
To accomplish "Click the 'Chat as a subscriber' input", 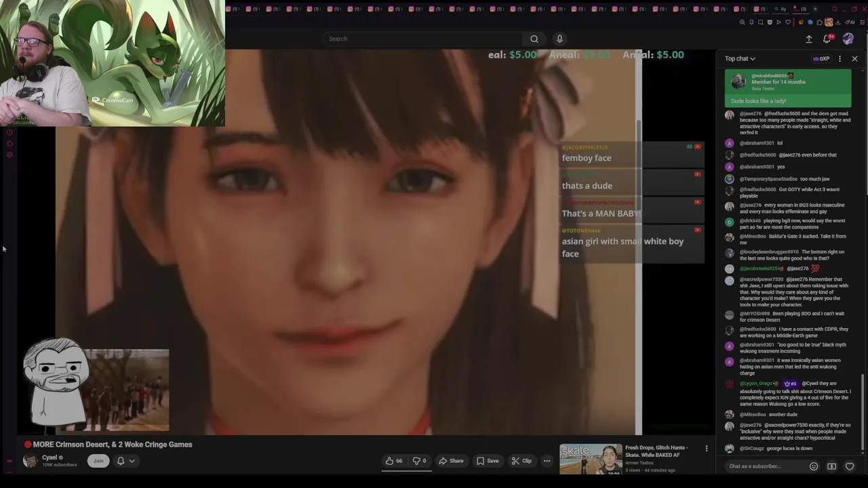I will [x=766, y=466].
